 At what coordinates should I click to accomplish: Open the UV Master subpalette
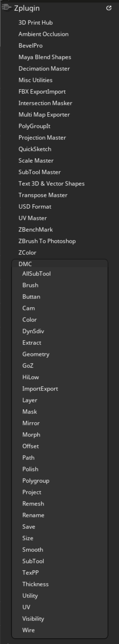pyautogui.click(x=33, y=218)
